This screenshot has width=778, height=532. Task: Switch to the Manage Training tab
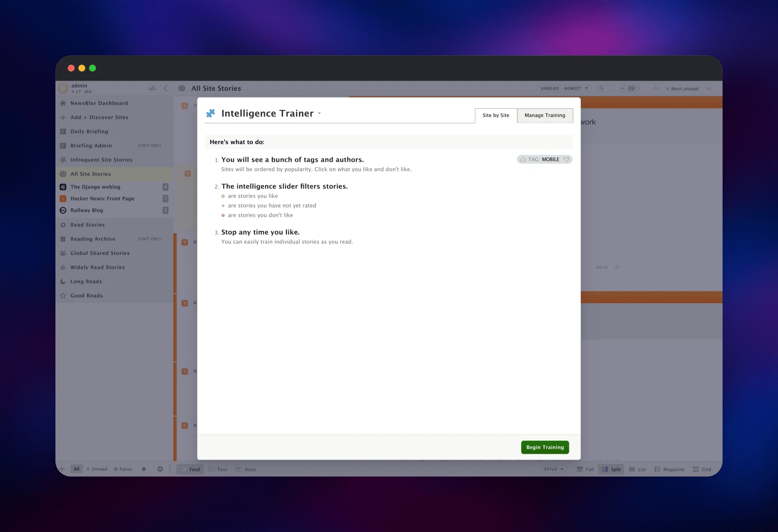click(545, 115)
